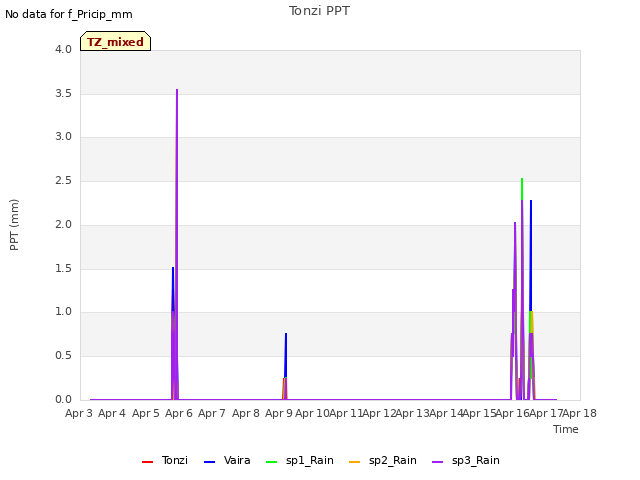
Task: Click the 3.5 y-axis tick label
Action: pyautogui.click(x=63, y=93)
